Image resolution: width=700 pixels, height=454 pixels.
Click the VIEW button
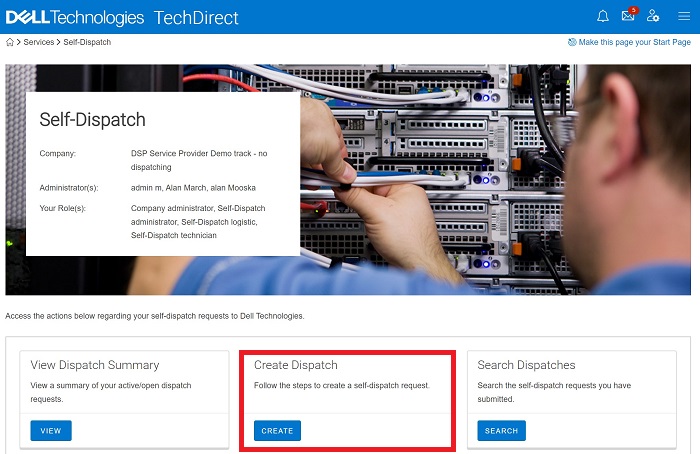[51, 431]
